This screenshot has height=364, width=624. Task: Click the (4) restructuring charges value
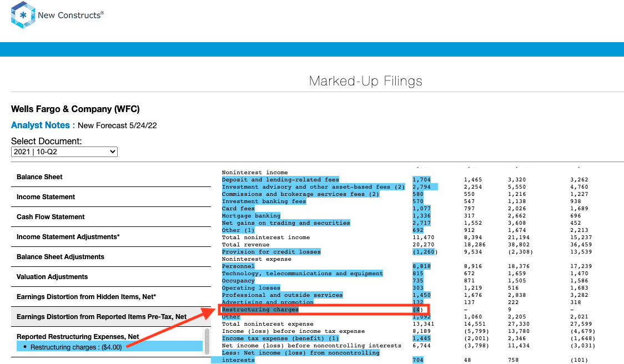click(418, 310)
